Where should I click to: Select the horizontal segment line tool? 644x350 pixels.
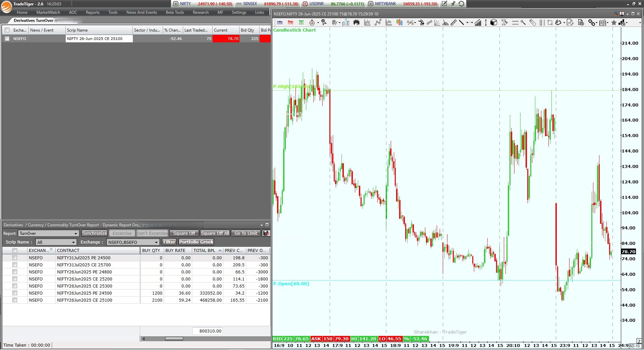[x=470, y=23]
